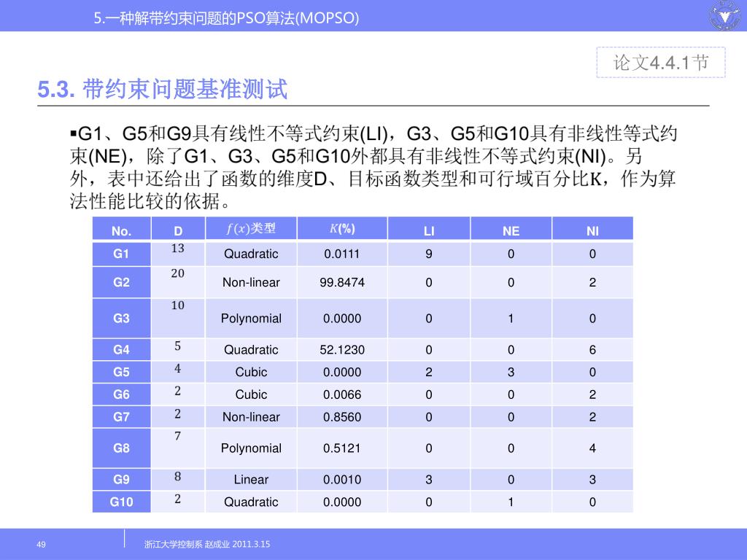This screenshot has height=560, width=747.
Task: Click 'Cubic' type in G6 row
Action: [251, 394]
